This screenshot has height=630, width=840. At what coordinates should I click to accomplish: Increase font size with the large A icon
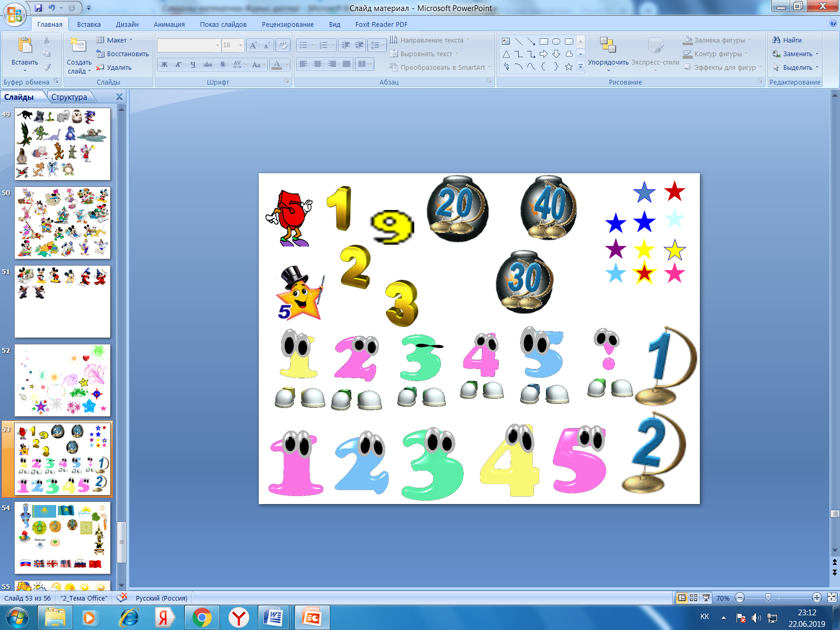(x=254, y=45)
